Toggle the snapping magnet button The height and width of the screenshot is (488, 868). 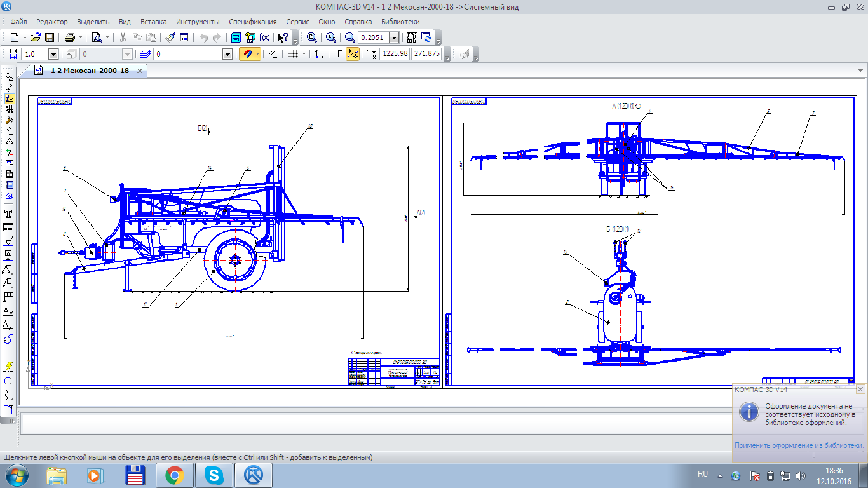247,54
